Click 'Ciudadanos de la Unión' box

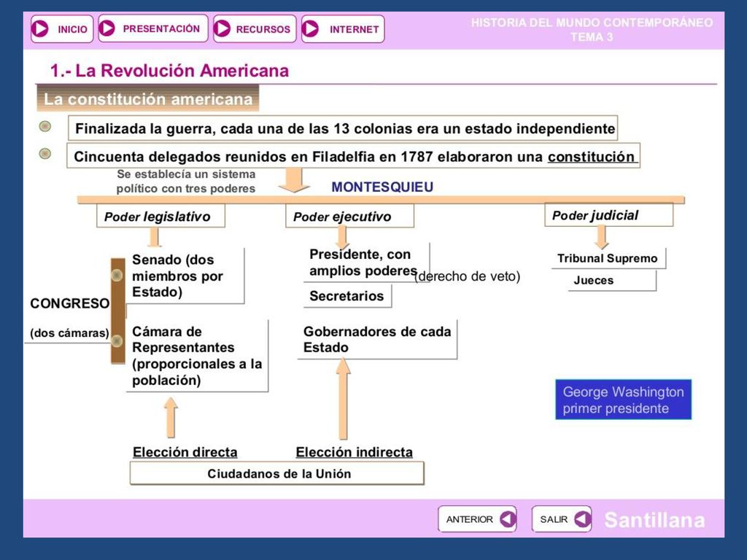(x=276, y=473)
